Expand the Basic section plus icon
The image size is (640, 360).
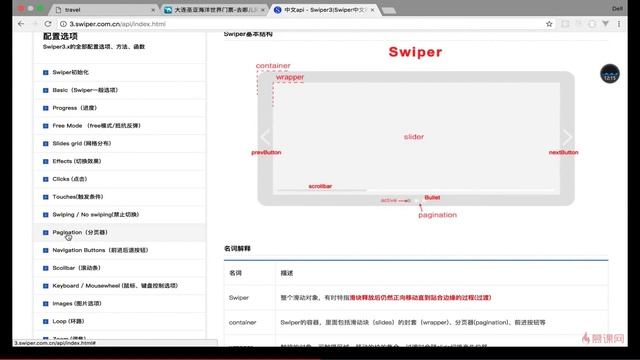[45, 90]
